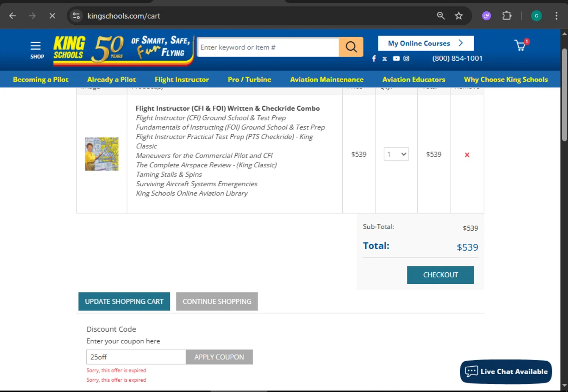Screen dimensions: 568x392
Task: Click 'Taming Stalls & Spins' text
Action: pyautogui.click(x=169, y=174)
